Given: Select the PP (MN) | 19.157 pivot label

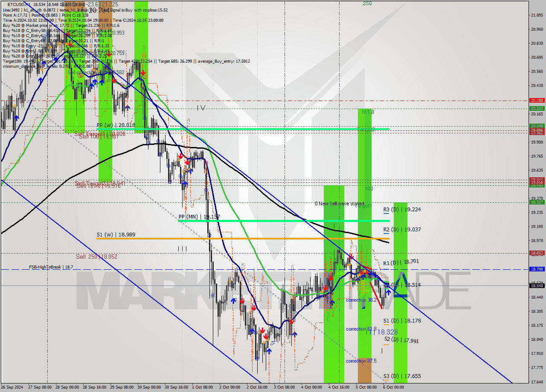Looking at the screenshot, I should [199, 217].
